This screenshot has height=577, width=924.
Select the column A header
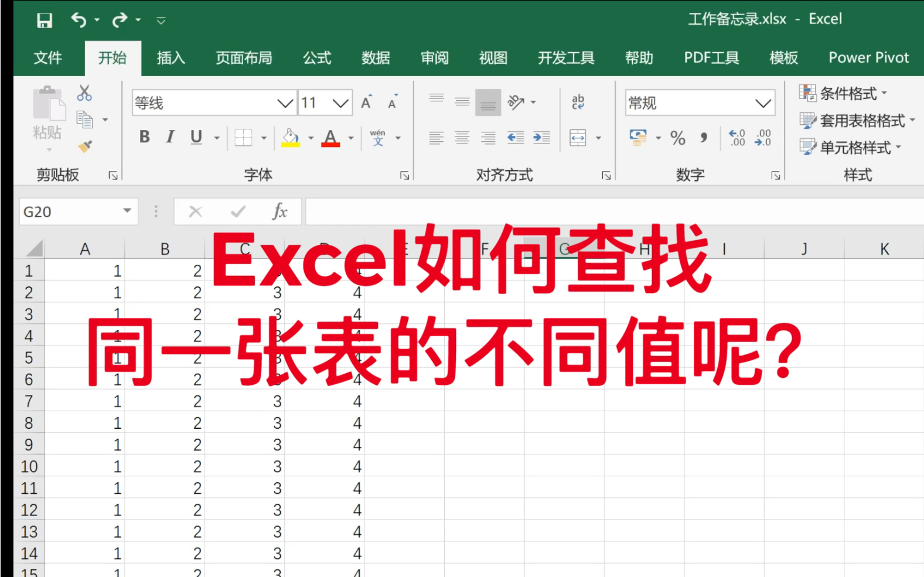[x=85, y=249]
